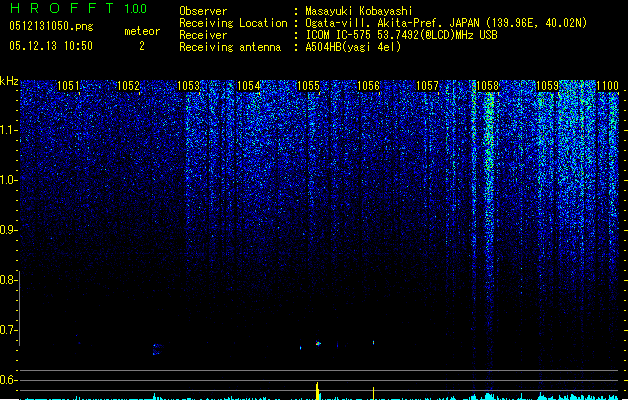Click the date stamp 05.12.13 10:50

click(x=51, y=46)
